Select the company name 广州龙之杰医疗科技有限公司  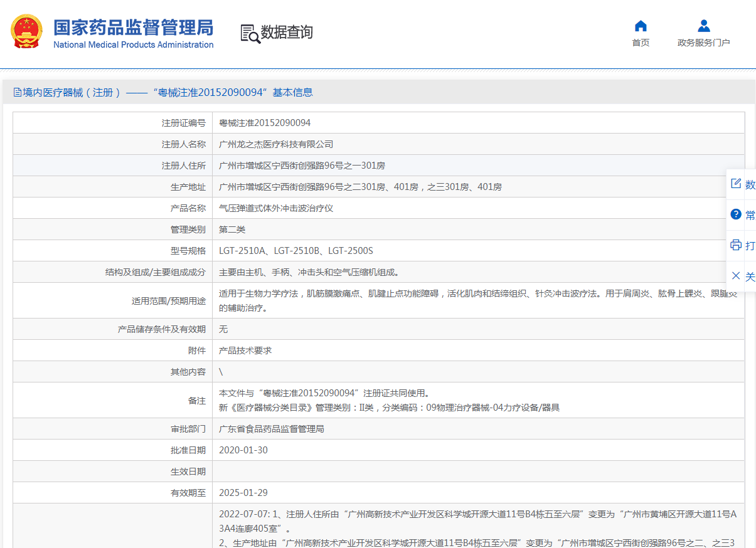[276, 144]
